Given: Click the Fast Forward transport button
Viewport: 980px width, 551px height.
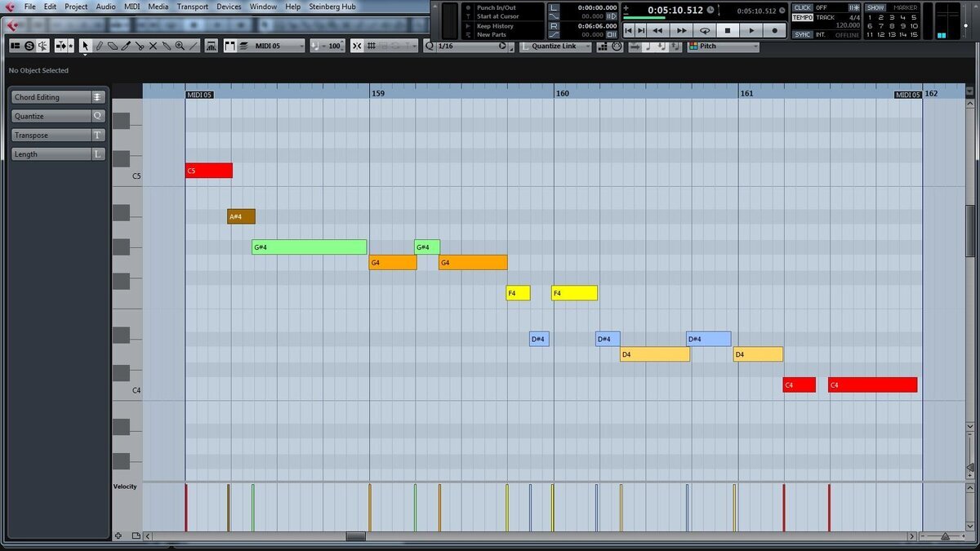Looking at the screenshot, I should click(682, 30).
